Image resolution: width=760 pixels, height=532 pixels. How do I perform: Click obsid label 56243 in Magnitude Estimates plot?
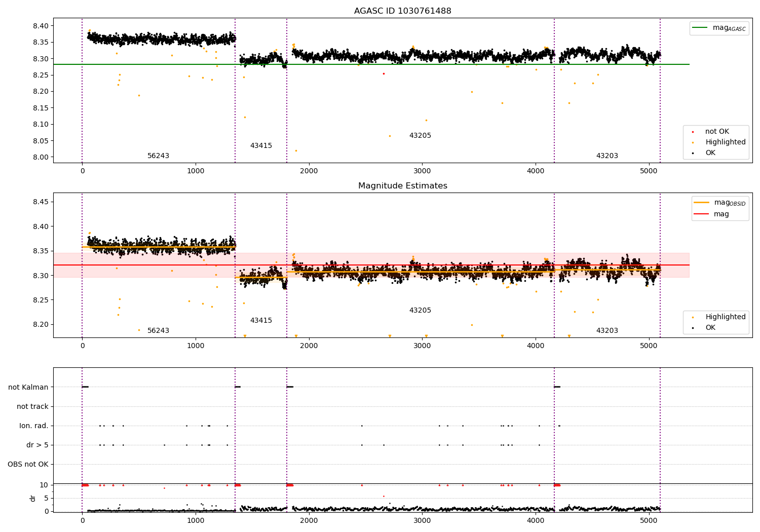tap(158, 331)
